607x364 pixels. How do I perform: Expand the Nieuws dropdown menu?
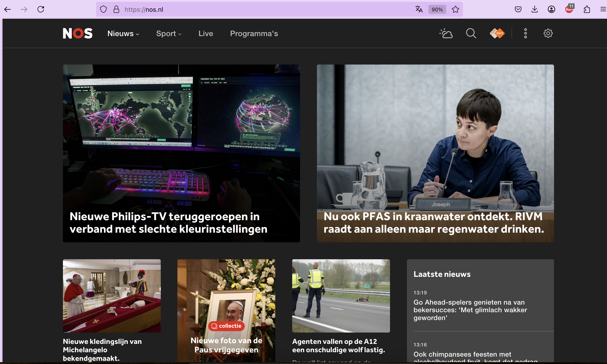click(x=123, y=33)
